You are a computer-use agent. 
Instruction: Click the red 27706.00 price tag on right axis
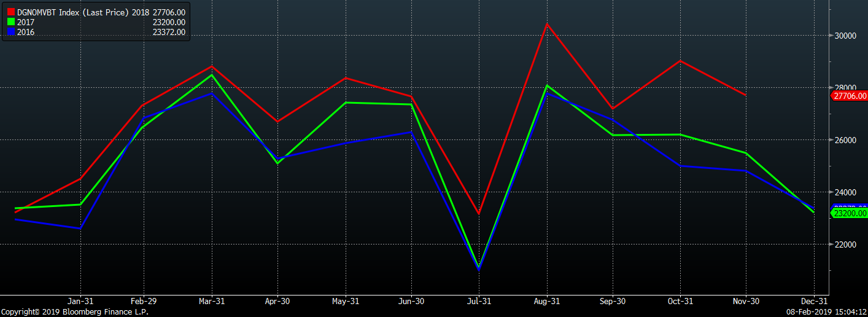[x=849, y=96]
